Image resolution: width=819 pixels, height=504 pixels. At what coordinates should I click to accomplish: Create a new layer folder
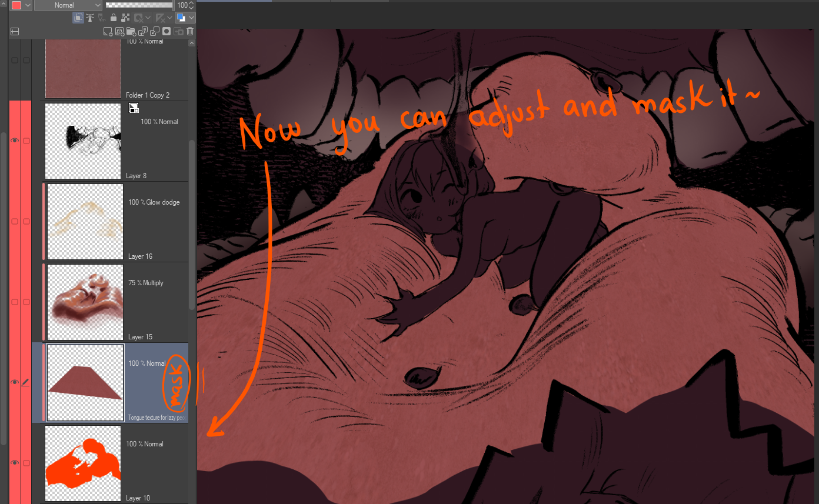pos(131,31)
